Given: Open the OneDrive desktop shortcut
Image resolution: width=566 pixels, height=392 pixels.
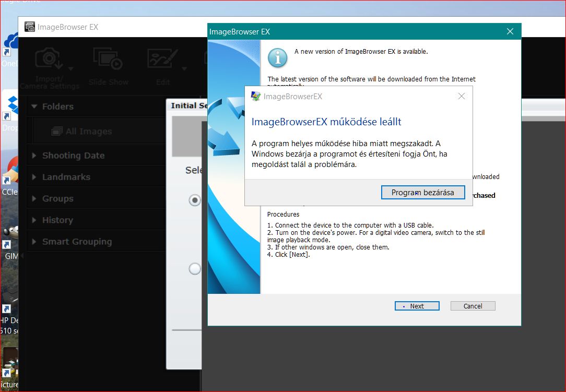Looking at the screenshot, I should pos(9,50).
